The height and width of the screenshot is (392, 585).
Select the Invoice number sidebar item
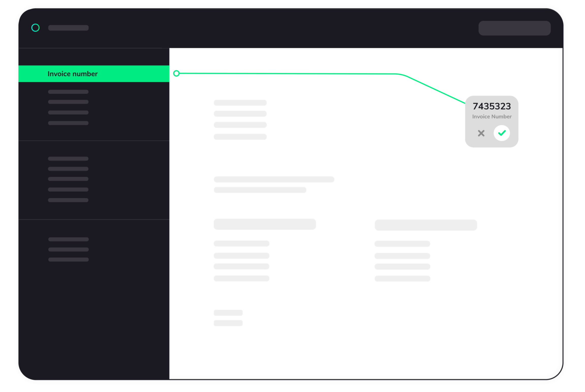(94, 74)
